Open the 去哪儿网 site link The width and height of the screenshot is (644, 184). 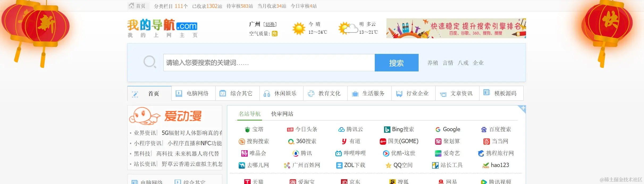point(254,165)
